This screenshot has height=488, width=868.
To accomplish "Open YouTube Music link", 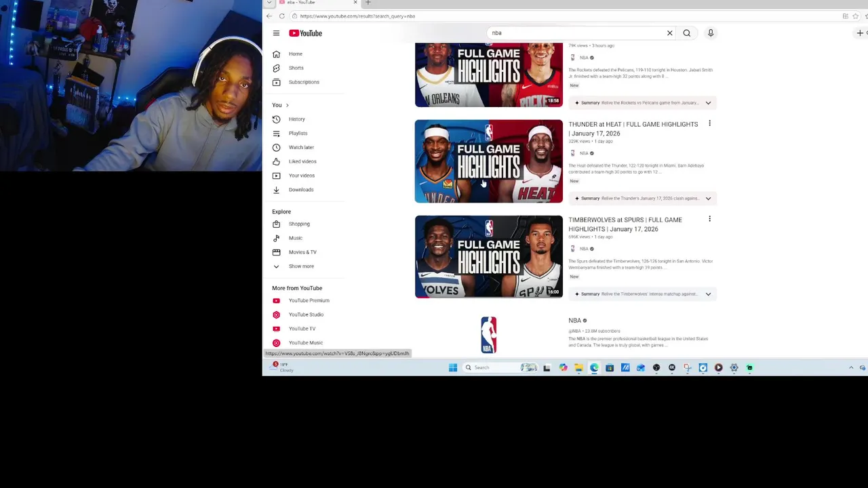I will (x=305, y=343).
